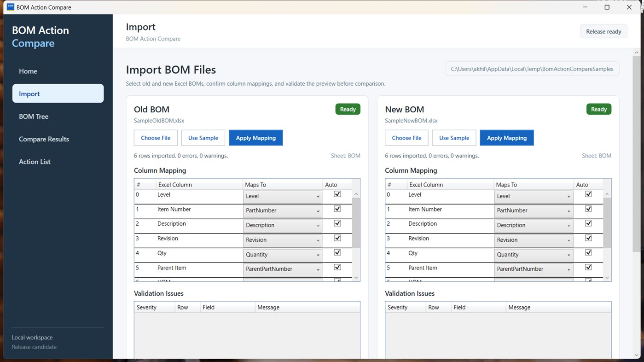Viewport: 644px width, 362px height.
Task: Open New BOM Quantity maps-to dropdown
Action: click(534, 255)
